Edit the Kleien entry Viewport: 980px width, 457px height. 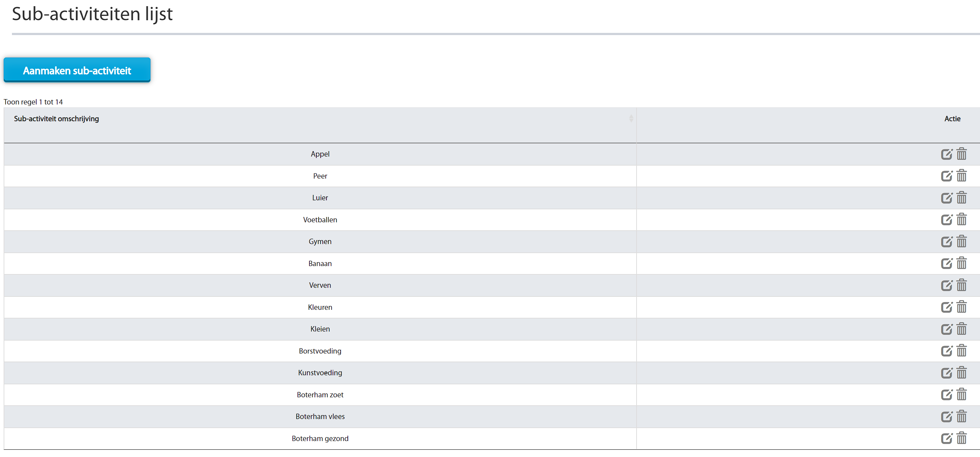coord(946,329)
